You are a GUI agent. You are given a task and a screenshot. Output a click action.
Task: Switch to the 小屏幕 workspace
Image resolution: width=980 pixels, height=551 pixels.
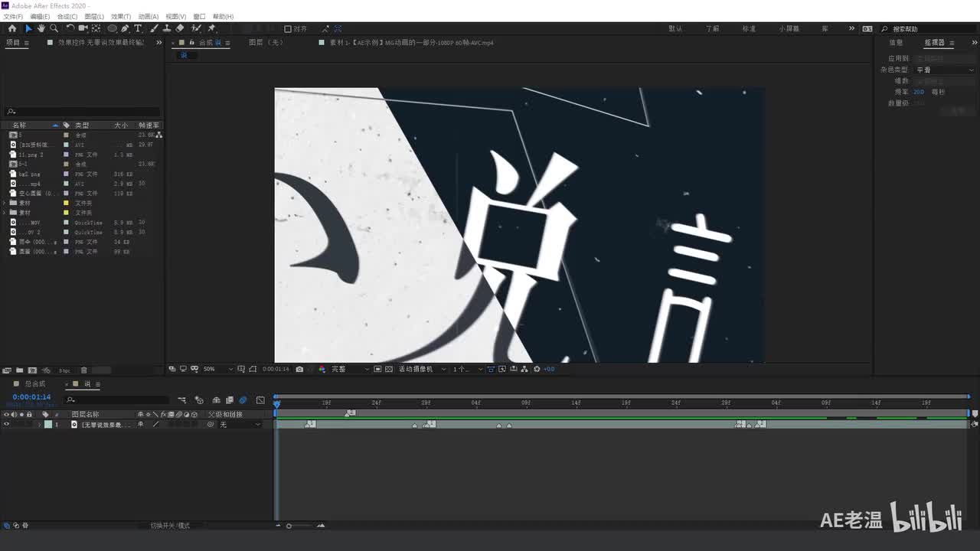point(789,28)
